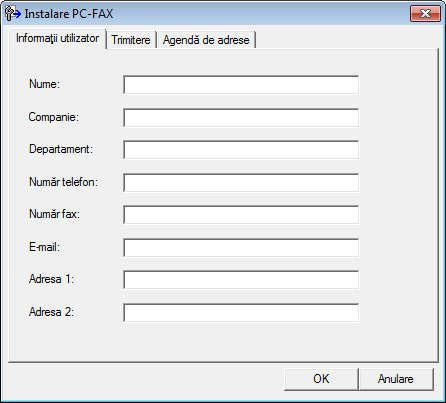Close the Instalare PC-FAX dialog
Screen dimensions: 446x403
(425, 14)
